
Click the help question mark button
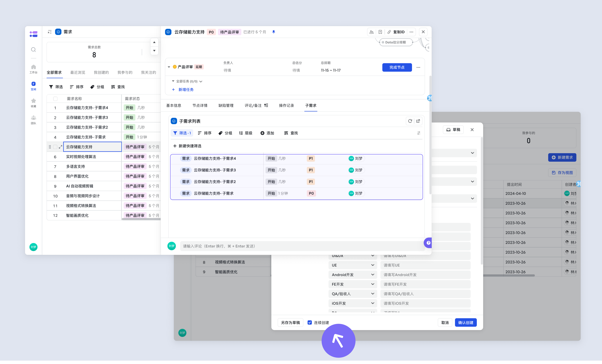[428, 243]
